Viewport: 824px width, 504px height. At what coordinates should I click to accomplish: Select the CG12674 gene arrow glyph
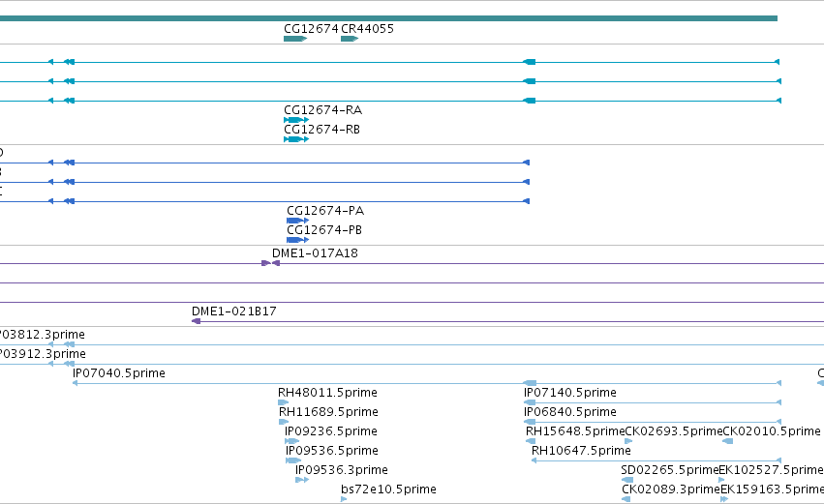294,39
